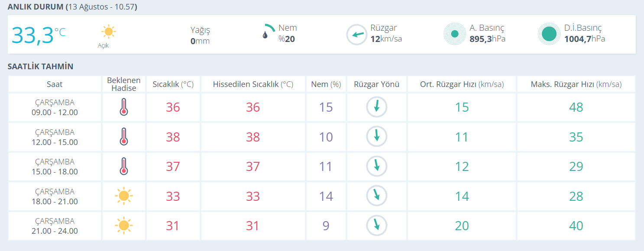The image size is (644, 251).
Task: Click the thermometer icon for 12.00 - 15.00
Action: pyautogui.click(x=124, y=137)
